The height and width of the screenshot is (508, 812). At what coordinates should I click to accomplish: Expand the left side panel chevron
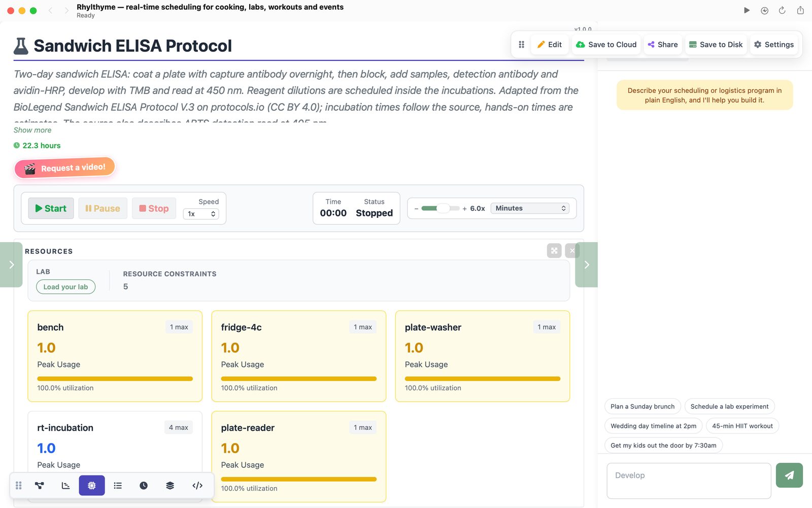click(11, 265)
